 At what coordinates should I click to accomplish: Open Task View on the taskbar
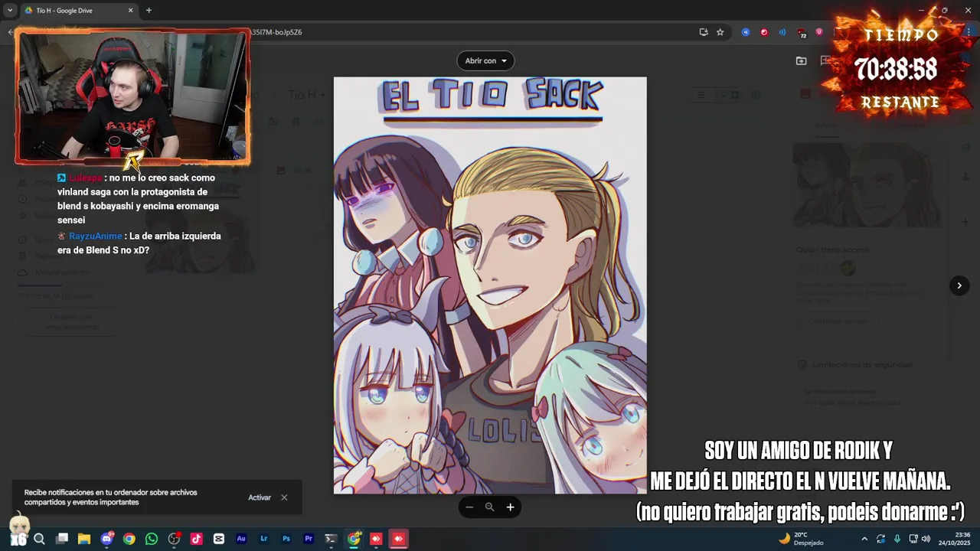click(x=62, y=539)
